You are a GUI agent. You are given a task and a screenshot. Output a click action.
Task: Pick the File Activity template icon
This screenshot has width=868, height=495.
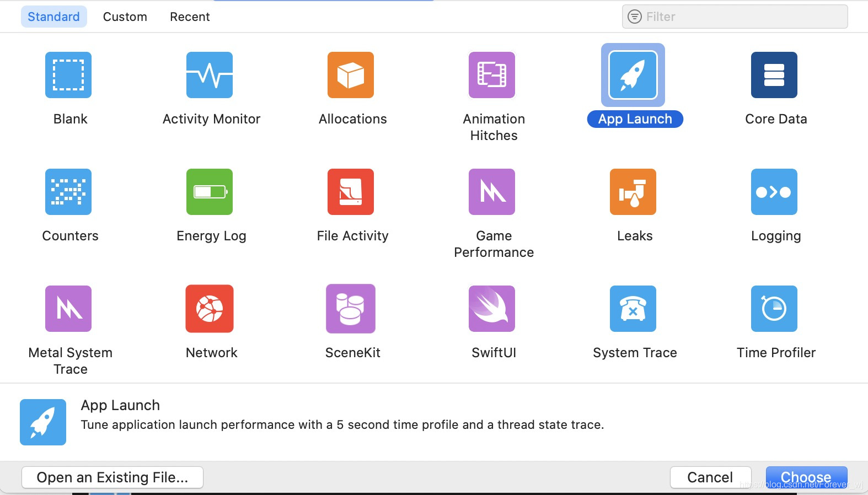click(x=351, y=192)
